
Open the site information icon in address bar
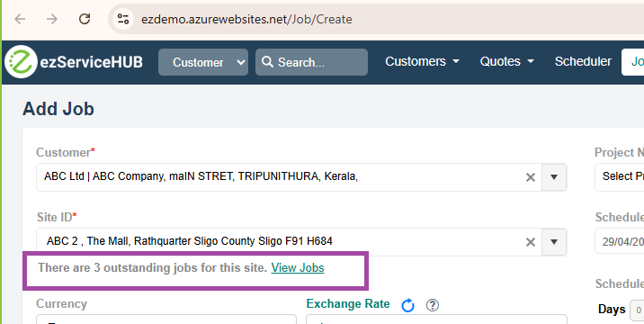click(123, 19)
